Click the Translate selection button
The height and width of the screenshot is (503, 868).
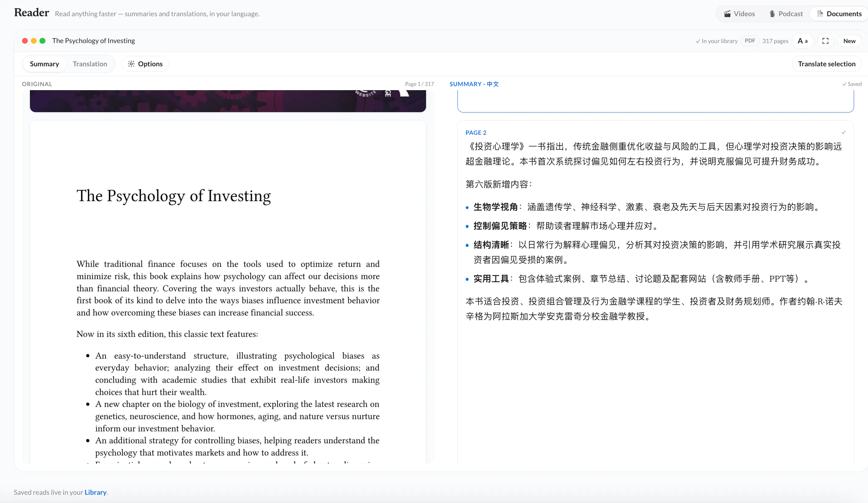827,64
